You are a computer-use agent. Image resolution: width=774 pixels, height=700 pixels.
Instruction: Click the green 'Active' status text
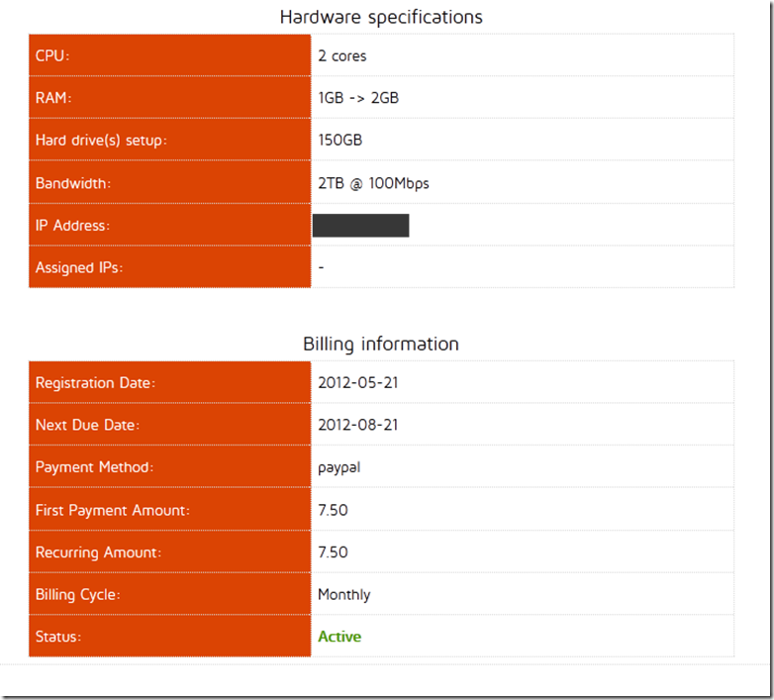[339, 637]
